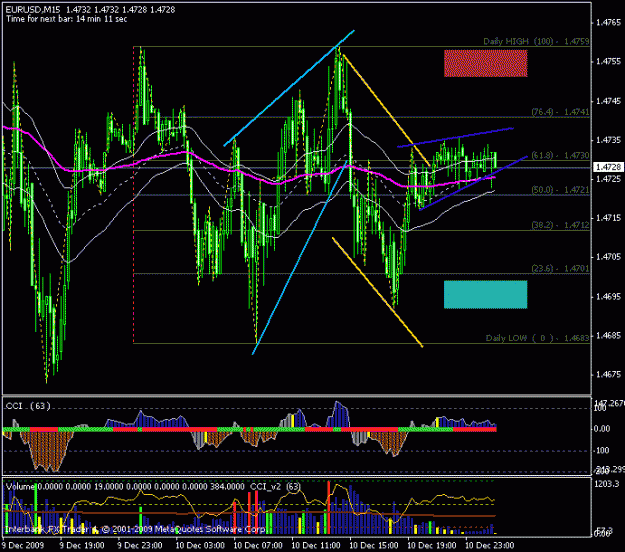Select the (23.6) - 1.4701 Fibonacci label
Screen dimensions: 625x552
pos(560,269)
